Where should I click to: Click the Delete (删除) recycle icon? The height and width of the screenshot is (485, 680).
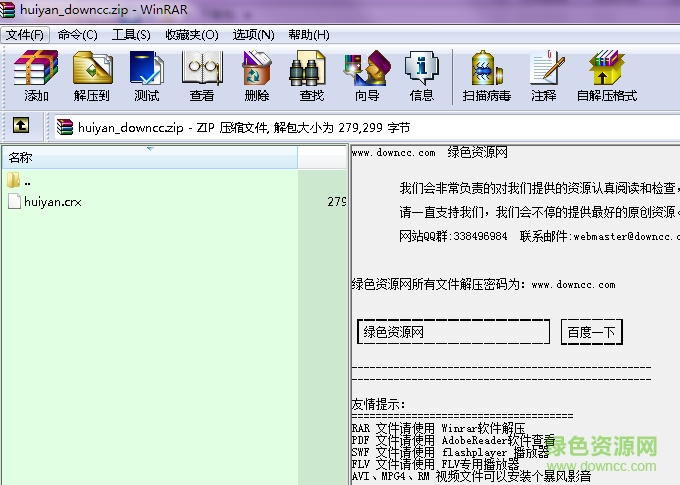point(257,68)
